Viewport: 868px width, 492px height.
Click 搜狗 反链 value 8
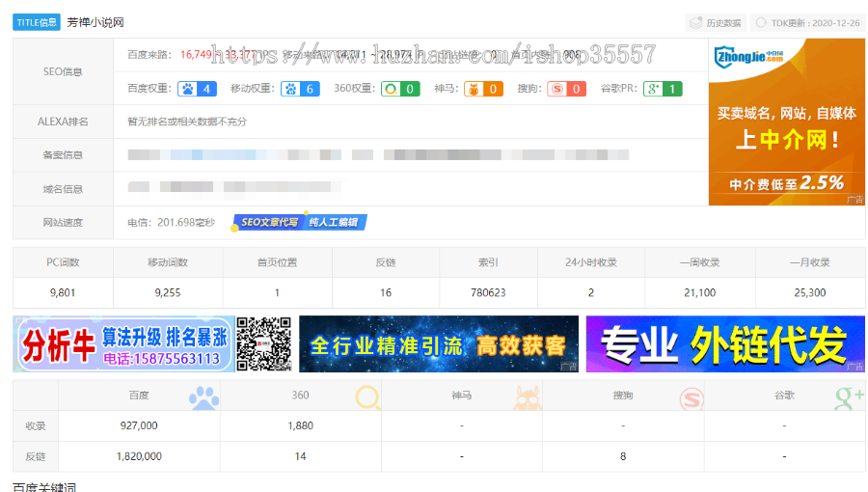[623, 456]
